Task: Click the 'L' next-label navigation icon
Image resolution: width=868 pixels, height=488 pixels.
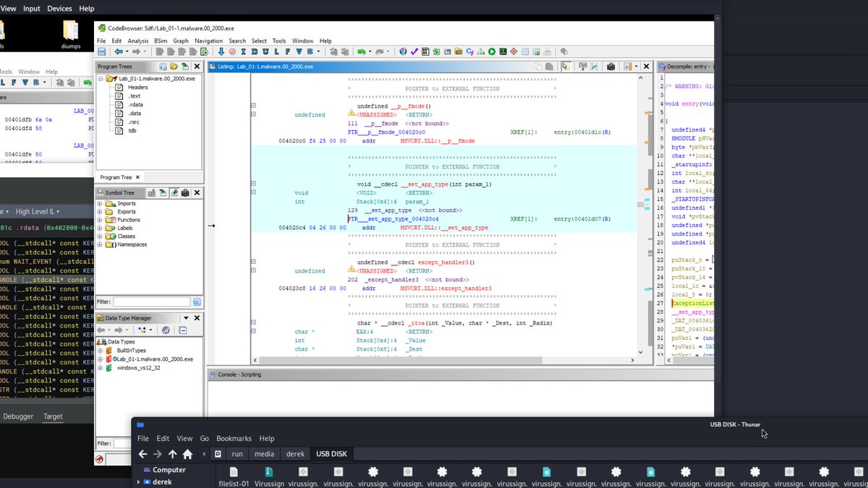Action: (276, 52)
